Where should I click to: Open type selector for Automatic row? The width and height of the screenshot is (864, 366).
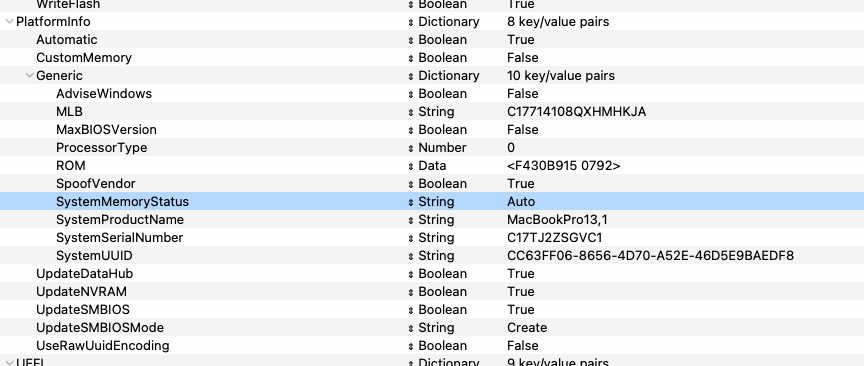tap(411, 40)
